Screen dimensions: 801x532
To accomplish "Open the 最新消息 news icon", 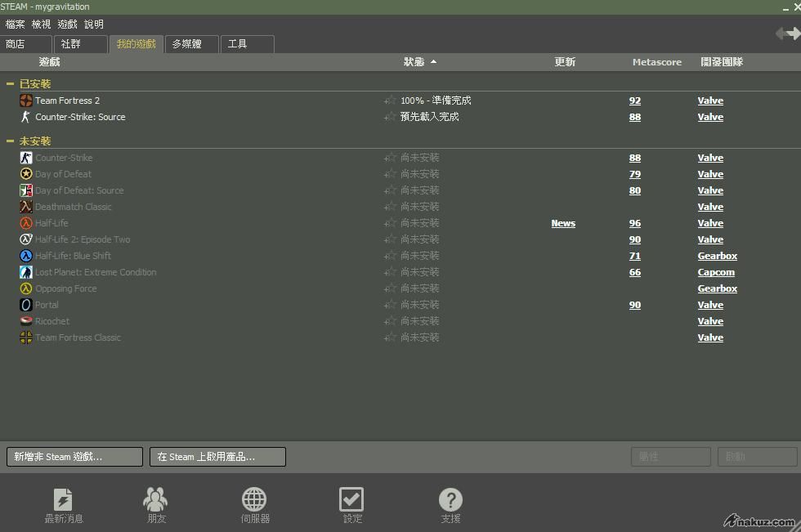I will pos(63,499).
